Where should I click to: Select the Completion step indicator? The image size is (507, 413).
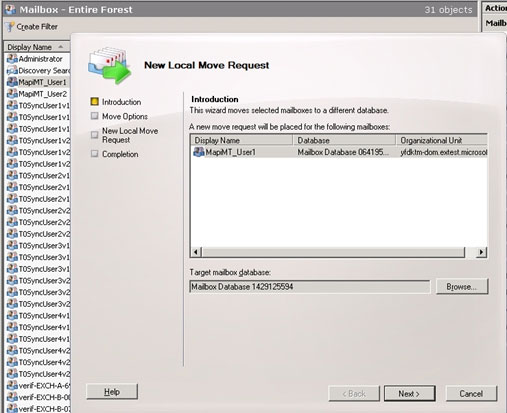pyautogui.click(x=95, y=154)
